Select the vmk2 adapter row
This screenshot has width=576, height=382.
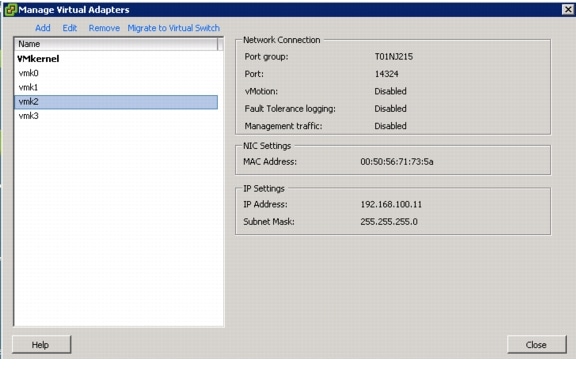tap(116, 102)
